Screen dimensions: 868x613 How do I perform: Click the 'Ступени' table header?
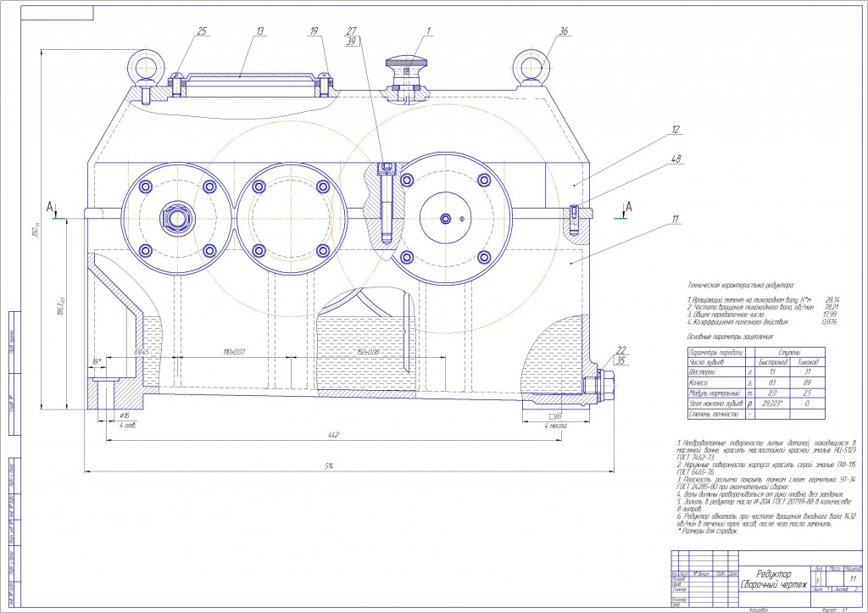pyautogui.click(x=789, y=352)
